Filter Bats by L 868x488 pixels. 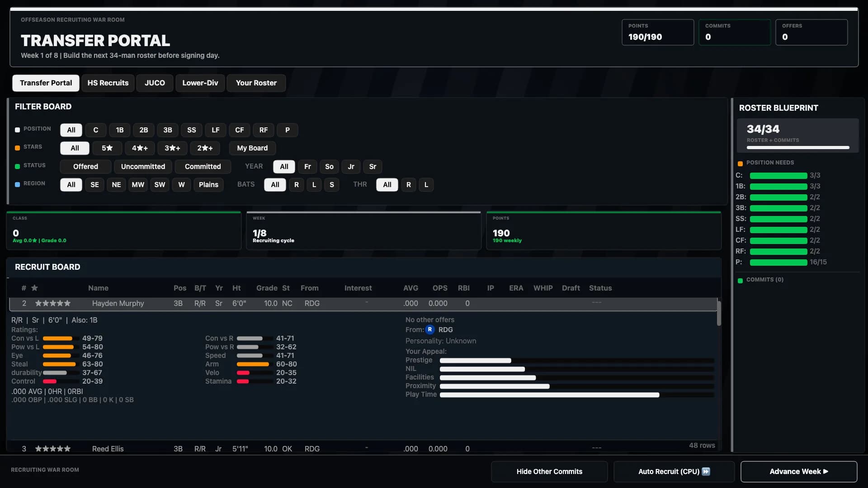pyautogui.click(x=314, y=185)
